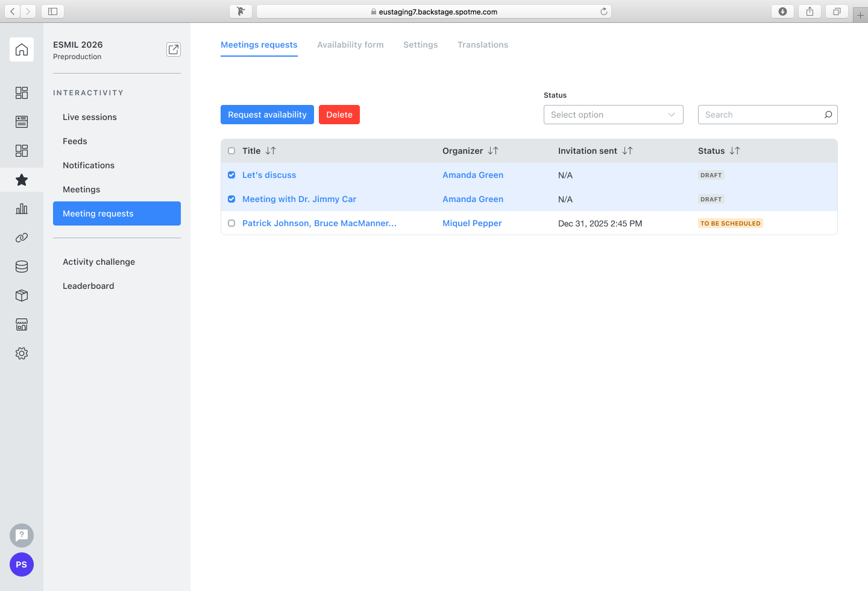Open the storefront sidebar icon

pos(22,324)
